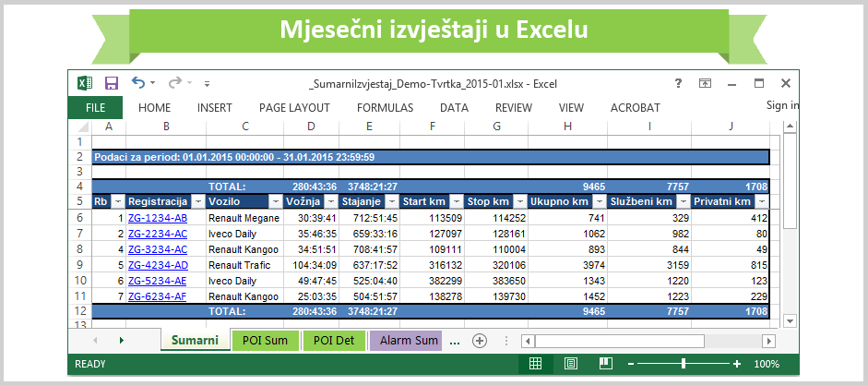Viewport: 868px width, 386px height.
Task: Open the Stop km filter dropdown
Action: tap(520, 201)
